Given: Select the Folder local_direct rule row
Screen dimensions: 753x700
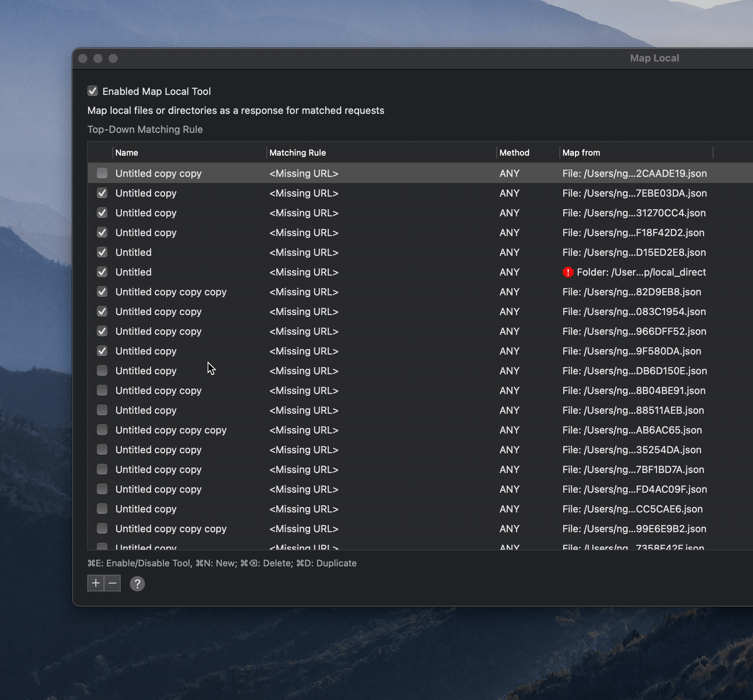Looking at the screenshot, I should tap(641, 272).
